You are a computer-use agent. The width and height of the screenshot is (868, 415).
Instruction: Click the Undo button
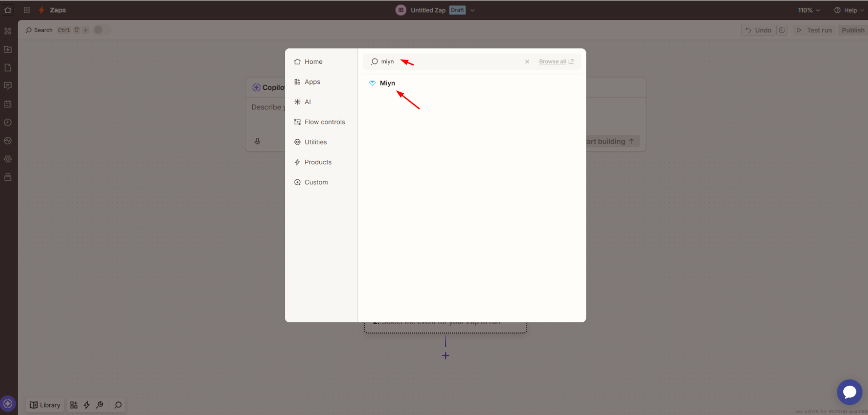tap(758, 30)
